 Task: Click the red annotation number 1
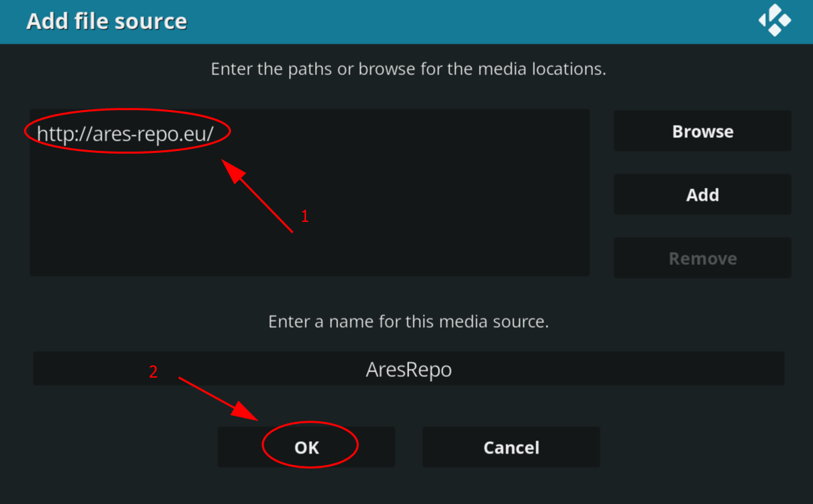(305, 216)
